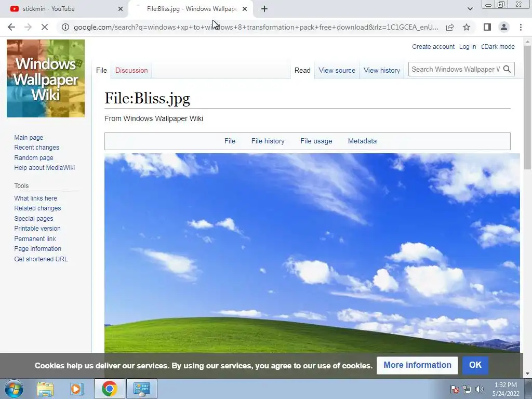Launch Windows Media Player from taskbar

(x=77, y=389)
